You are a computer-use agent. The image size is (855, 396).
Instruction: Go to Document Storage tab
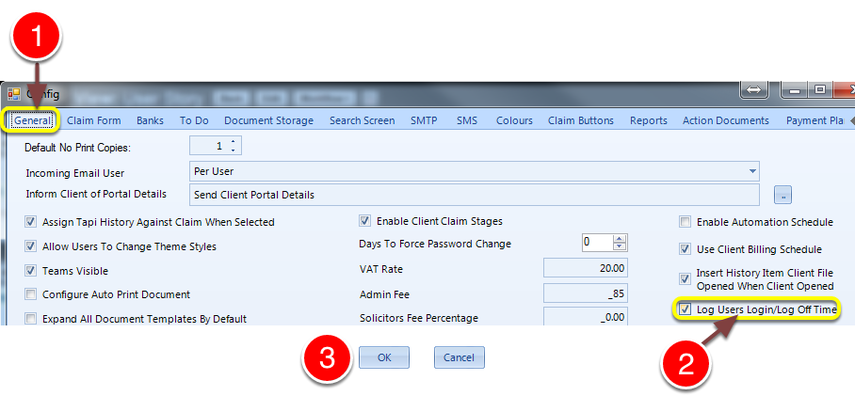tap(269, 121)
